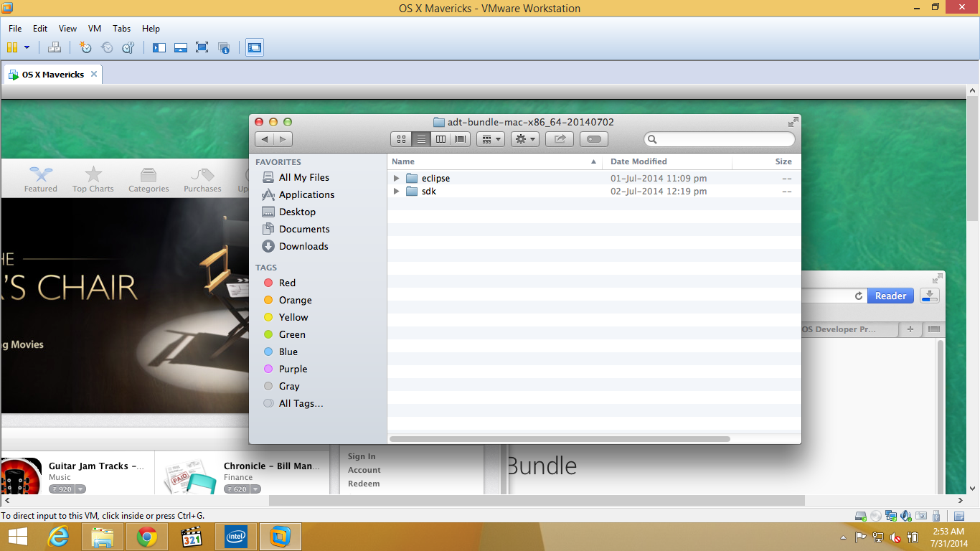
Task: Open the Finder action gear menu
Action: tap(525, 139)
